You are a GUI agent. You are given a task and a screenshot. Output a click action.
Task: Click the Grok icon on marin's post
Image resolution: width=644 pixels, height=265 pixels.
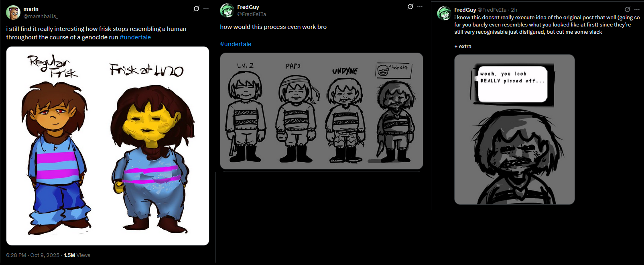point(196,8)
